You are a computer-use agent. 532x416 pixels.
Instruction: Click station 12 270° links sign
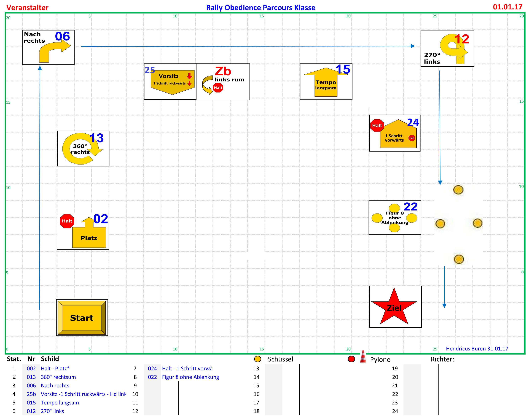(x=447, y=48)
